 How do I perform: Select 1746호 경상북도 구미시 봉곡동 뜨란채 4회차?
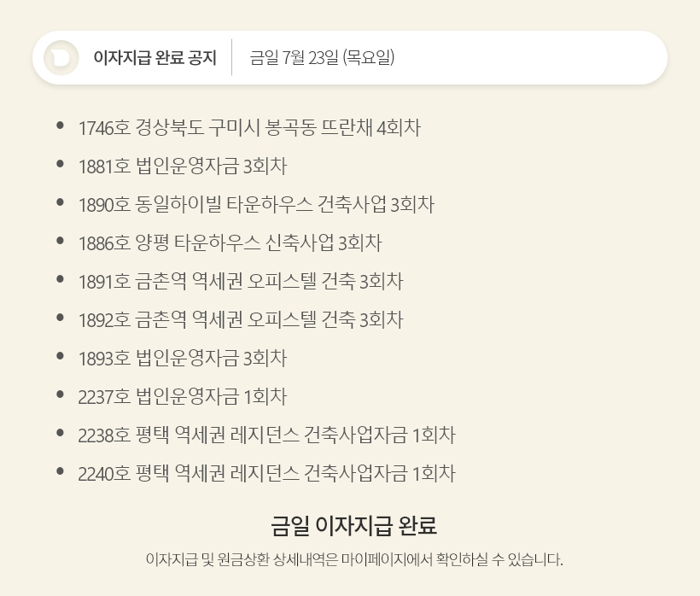click(x=249, y=128)
